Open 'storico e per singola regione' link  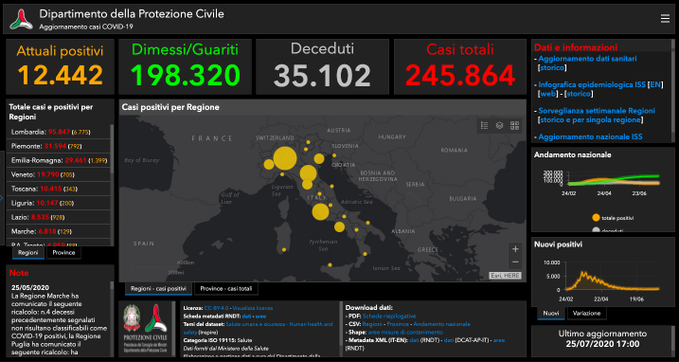click(x=590, y=120)
